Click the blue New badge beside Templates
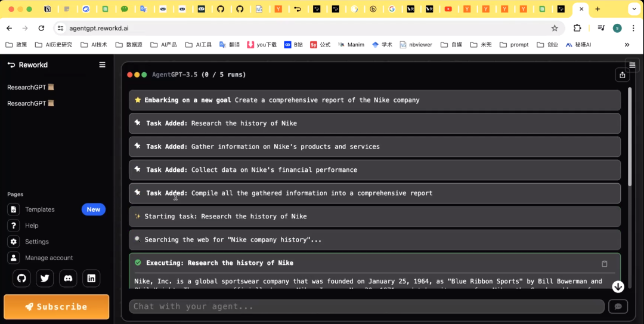The height and width of the screenshot is (324, 644). pyautogui.click(x=93, y=209)
